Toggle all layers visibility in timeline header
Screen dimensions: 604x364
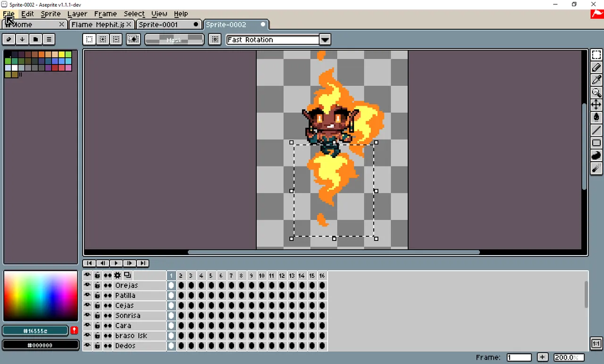coord(87,275)
